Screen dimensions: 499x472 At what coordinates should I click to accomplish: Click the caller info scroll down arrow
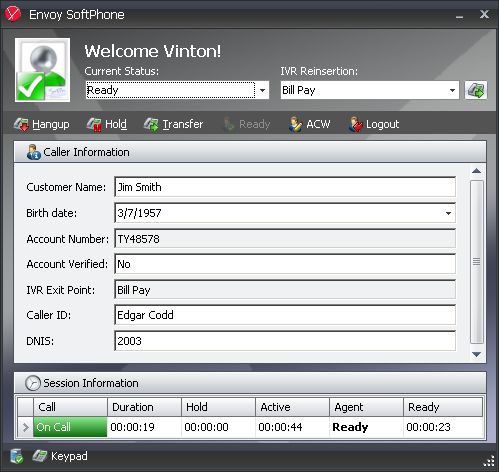point(477,354)
